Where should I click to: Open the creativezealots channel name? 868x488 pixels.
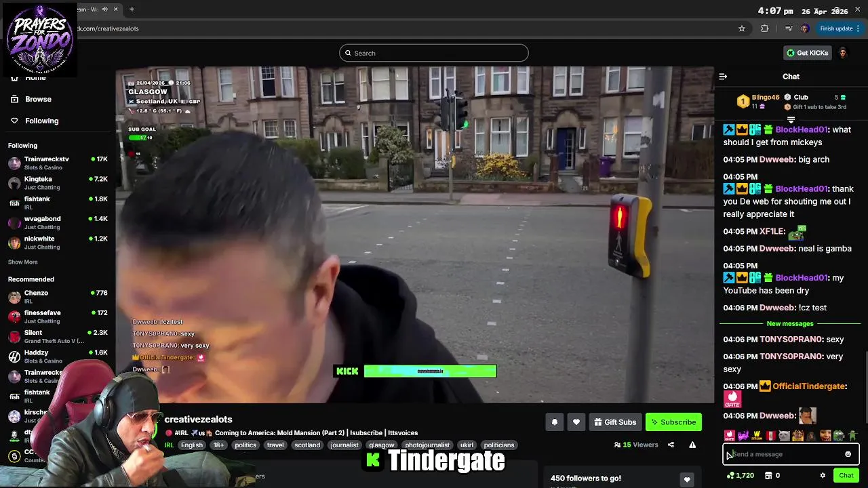198,420
